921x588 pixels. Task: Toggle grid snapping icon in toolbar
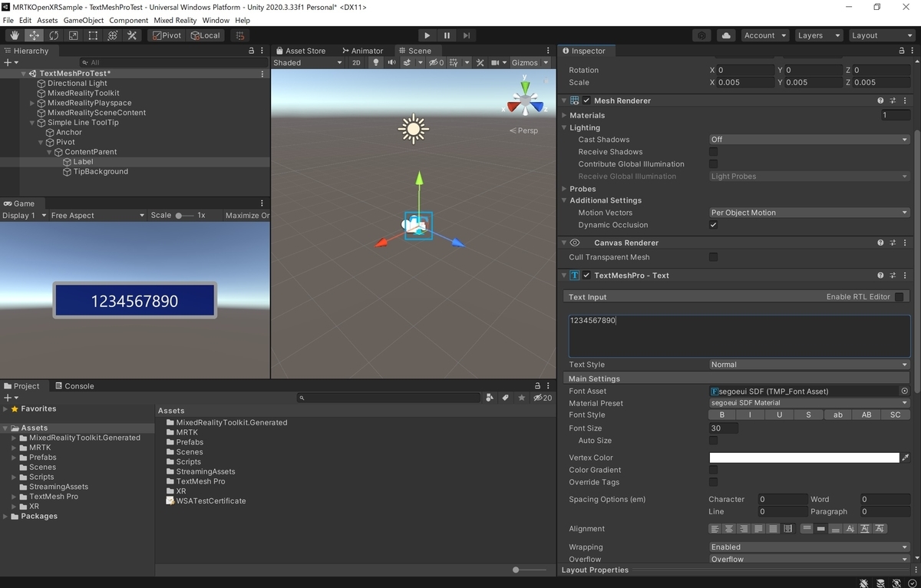click(240, 35)
